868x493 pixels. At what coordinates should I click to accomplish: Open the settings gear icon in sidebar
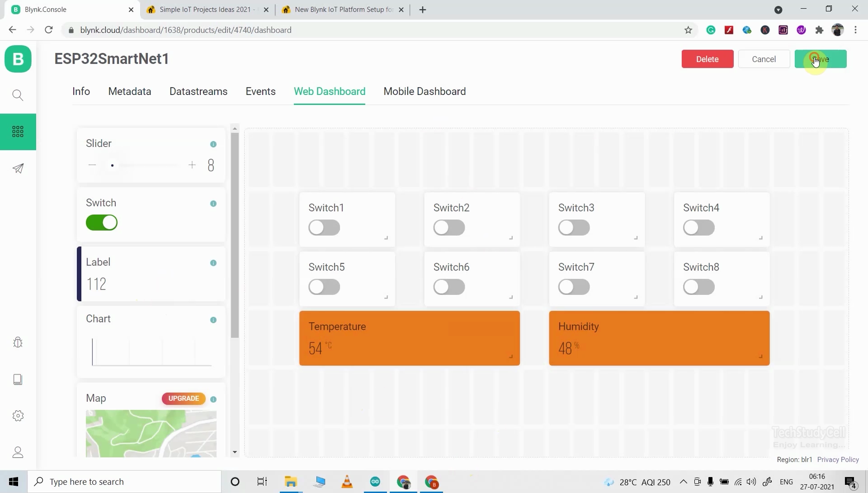18,416
